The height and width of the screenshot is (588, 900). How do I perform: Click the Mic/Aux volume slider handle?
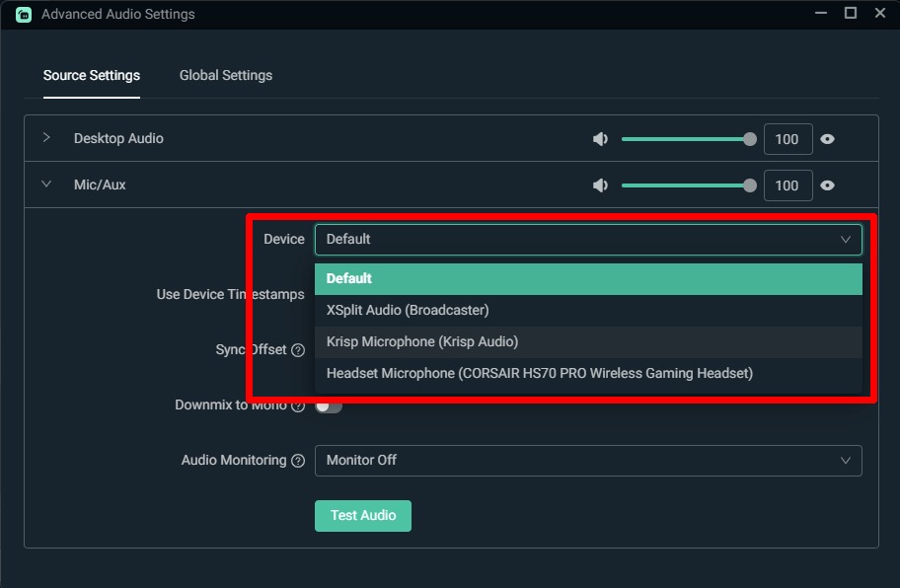[748, 184]
